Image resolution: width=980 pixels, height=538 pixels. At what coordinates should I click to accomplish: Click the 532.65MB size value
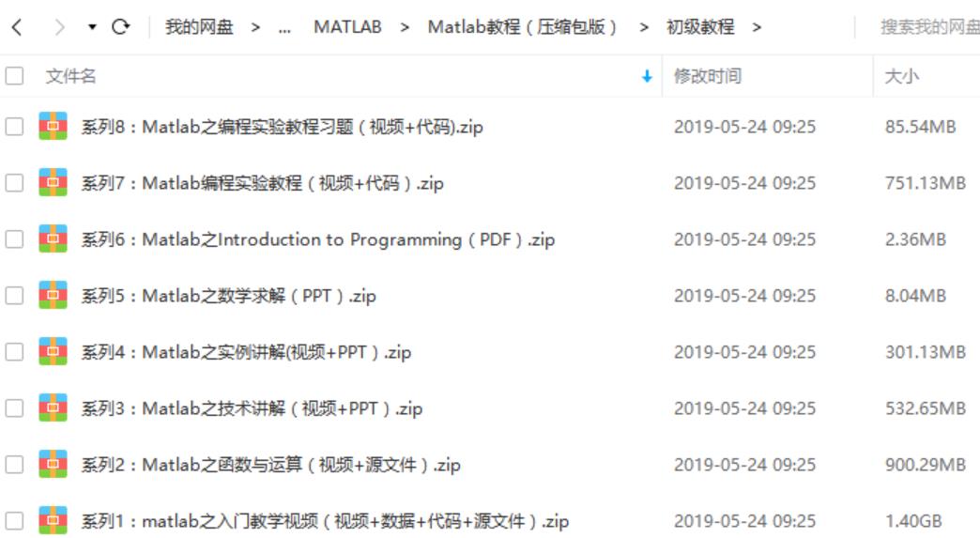(x=925, y=408)
